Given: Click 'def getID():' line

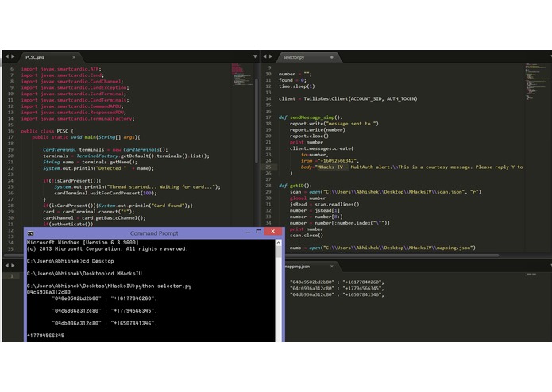Looking at the screenshot, I should click(295, 186).
